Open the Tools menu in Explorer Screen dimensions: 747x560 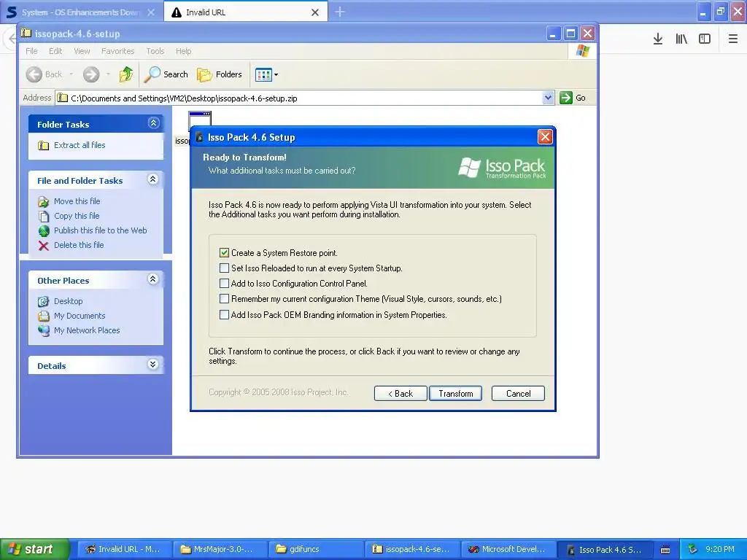pos(155,51)
